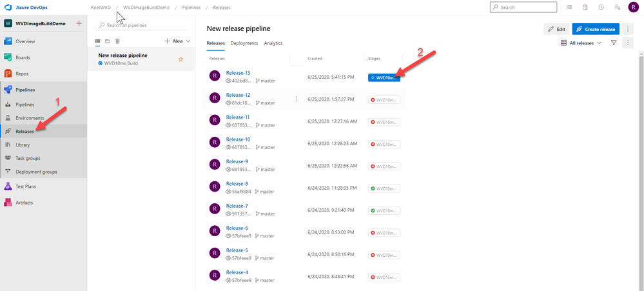The image size is (644, 291).
Task: Click the Search all pipelines field
Action: pyautogui.click(x=141, y=25)
